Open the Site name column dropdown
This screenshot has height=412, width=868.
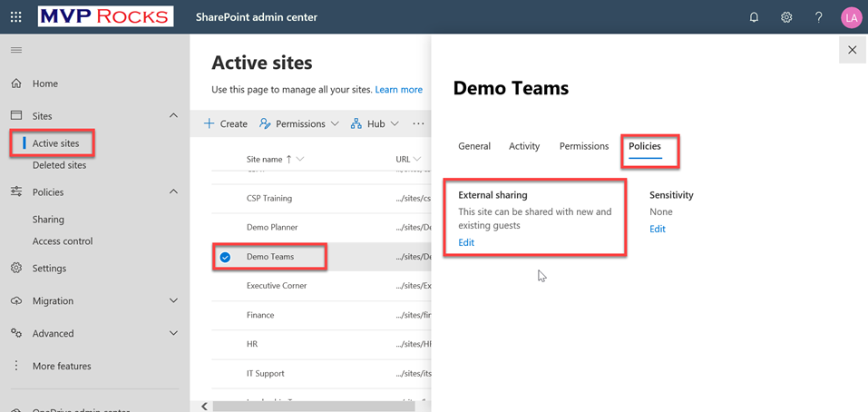pos(300,160)
